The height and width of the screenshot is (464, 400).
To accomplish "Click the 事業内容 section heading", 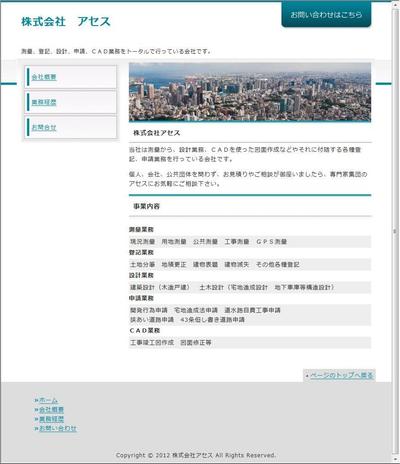I will point(146,206).
